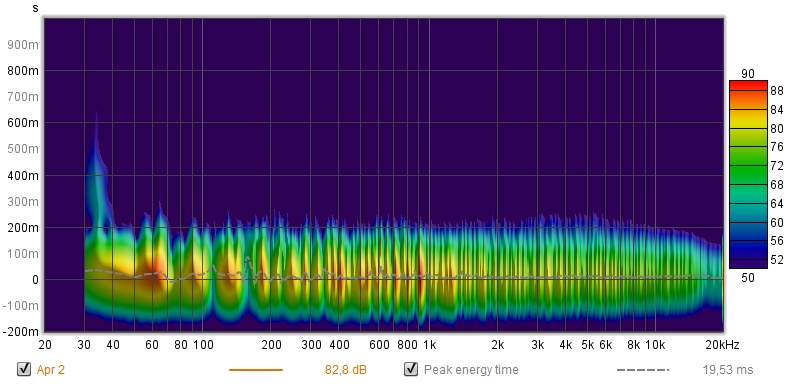Click the Apr 2 legend label
The height and width of the screenshot is (384, 800).
point(51,370)
